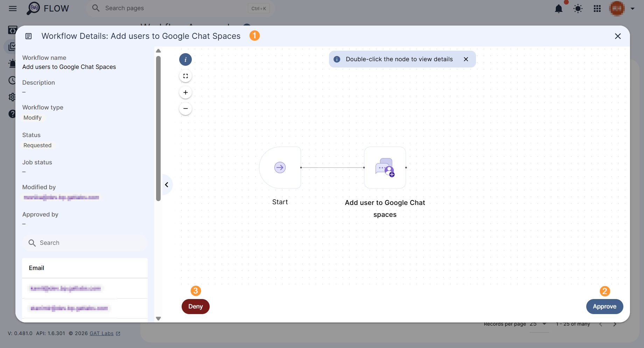This screenshot has height=348, width=644.
Task: Toggle the light/dark theme sun icon
Action: pos(578,8)
